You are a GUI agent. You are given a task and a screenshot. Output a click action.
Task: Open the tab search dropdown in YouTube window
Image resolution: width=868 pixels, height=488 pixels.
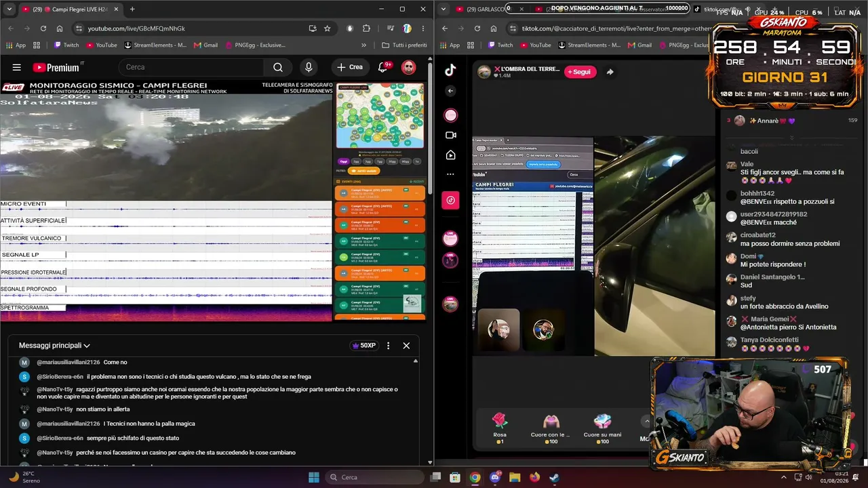coord(9,9)
